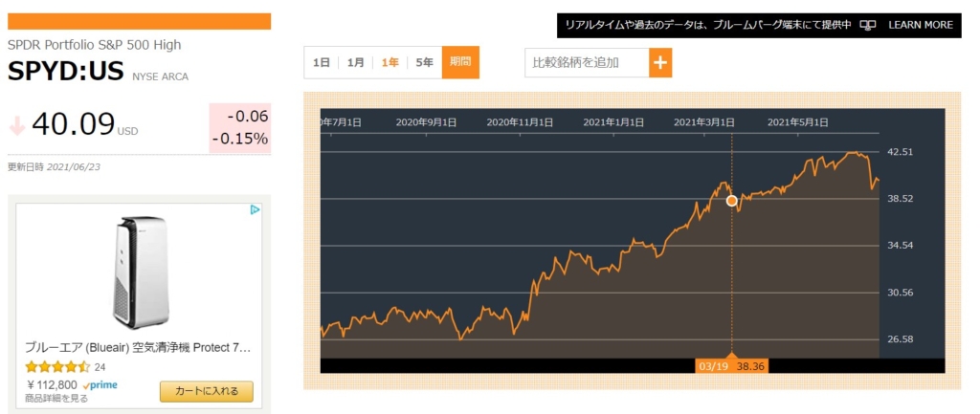
Task: Click the 26.58 price axis label
Action: point(901,339)
